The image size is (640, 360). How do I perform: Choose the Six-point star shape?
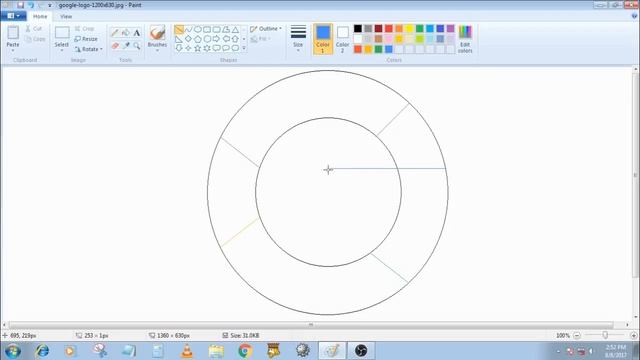click(x=207, y=48)
